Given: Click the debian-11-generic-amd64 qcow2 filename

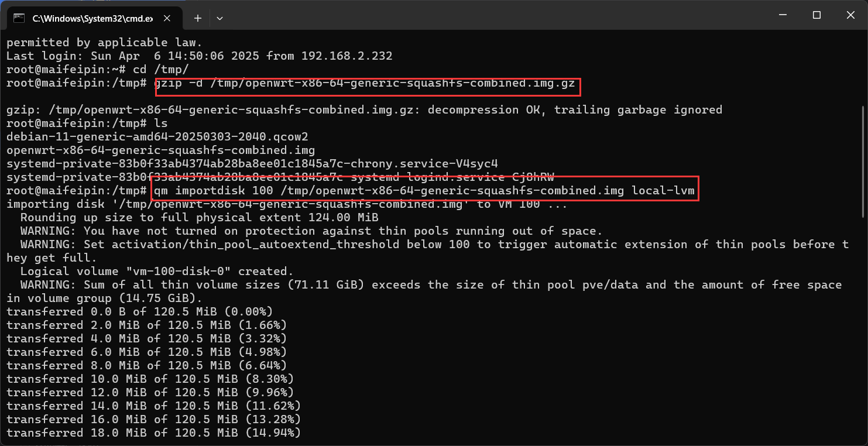Looking at the screenshot, I should click(157, 136).
